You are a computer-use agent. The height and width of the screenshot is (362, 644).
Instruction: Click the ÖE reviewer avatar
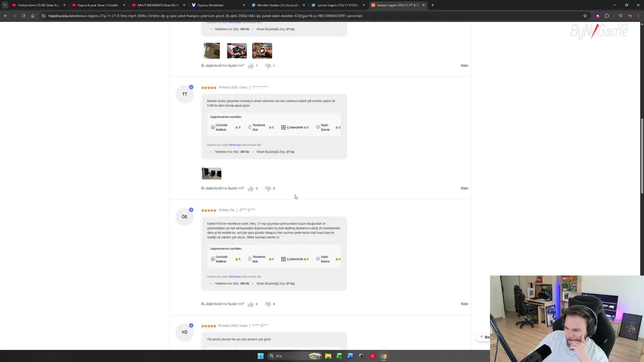(x=185, y=217)
